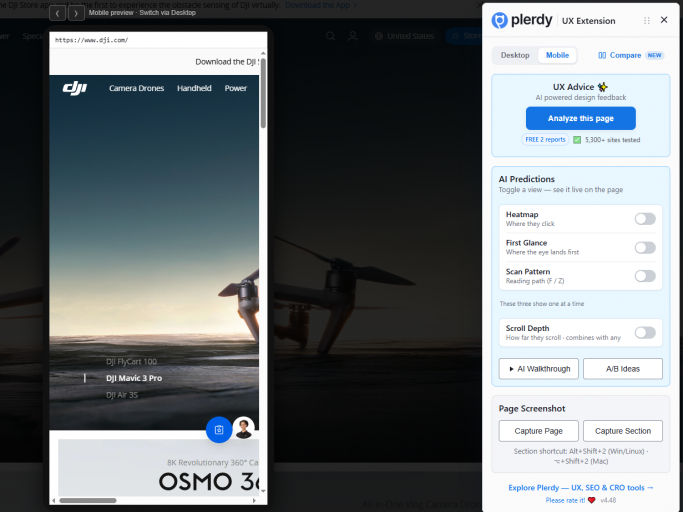Click the drag handle dots in the Plerdy header
683x512 pixels.
pos(647,20)
